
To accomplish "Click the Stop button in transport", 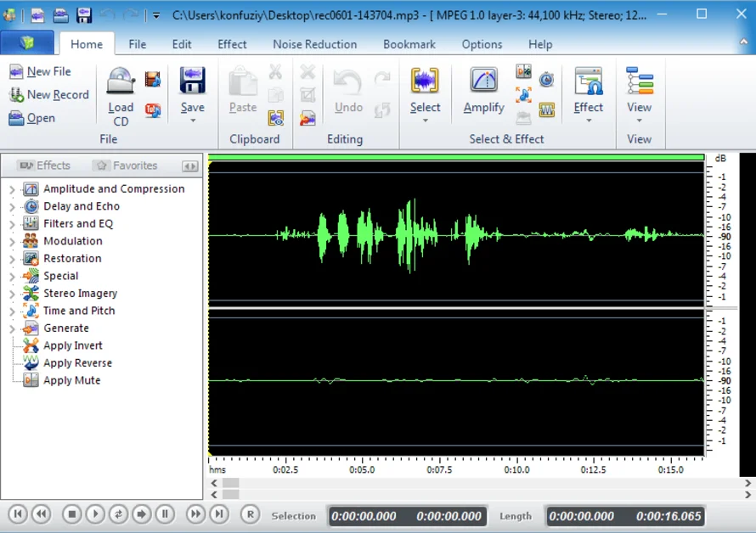I will (x=72, y=514).
